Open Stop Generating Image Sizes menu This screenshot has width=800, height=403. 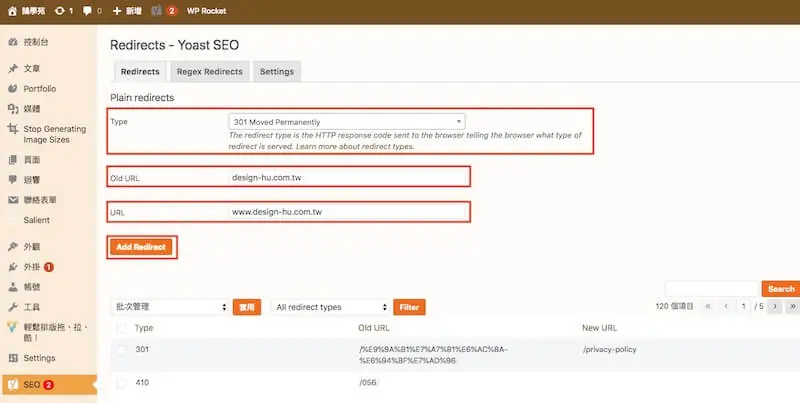54,134
